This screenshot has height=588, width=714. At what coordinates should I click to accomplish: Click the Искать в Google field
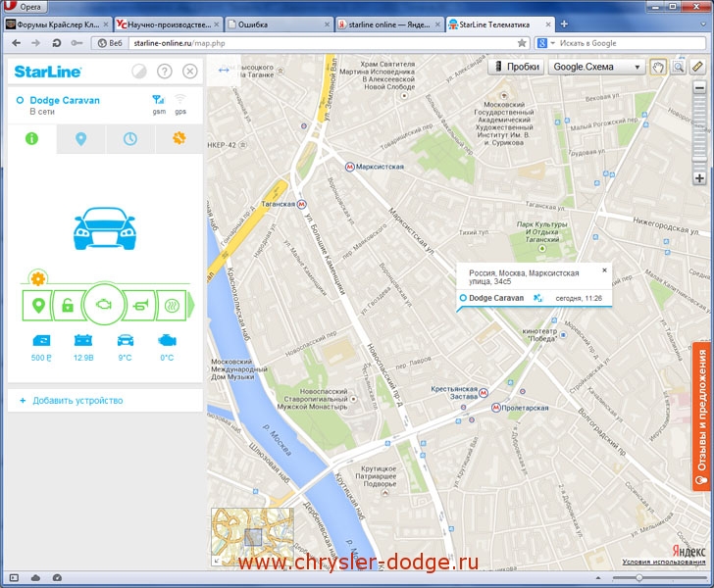631,43
